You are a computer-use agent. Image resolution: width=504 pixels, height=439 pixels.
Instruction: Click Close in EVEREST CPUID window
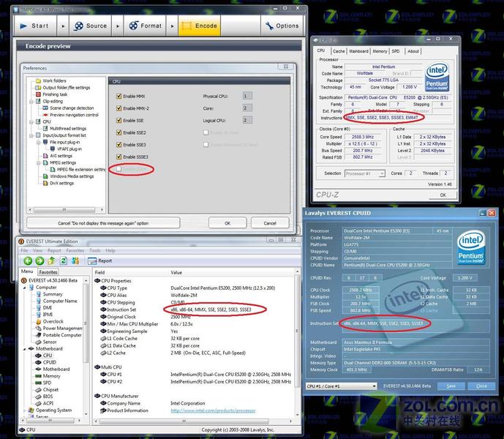(481, 386)
